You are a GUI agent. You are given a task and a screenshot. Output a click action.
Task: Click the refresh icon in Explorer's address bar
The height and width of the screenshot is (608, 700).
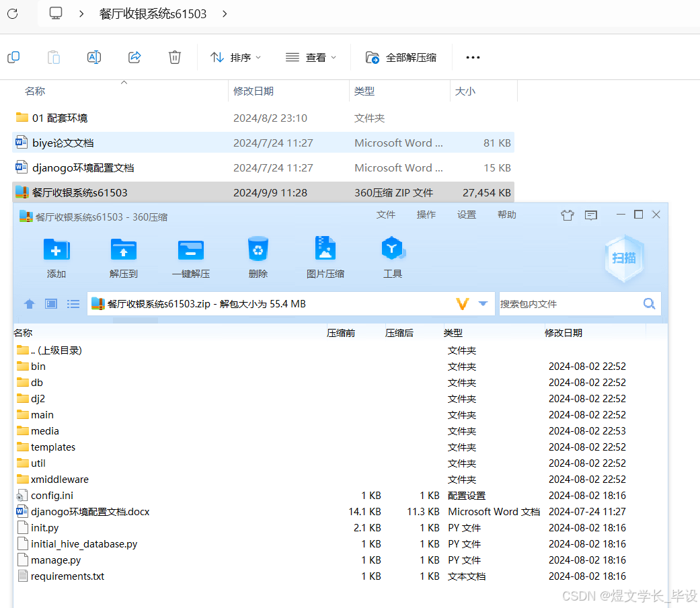point(11,13)
